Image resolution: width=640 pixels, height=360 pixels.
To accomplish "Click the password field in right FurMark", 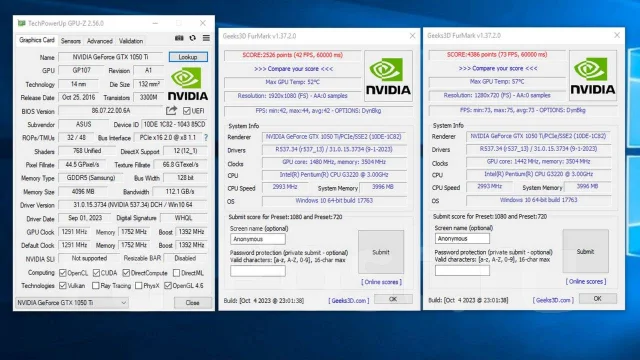I will click(x=462, y=270).
